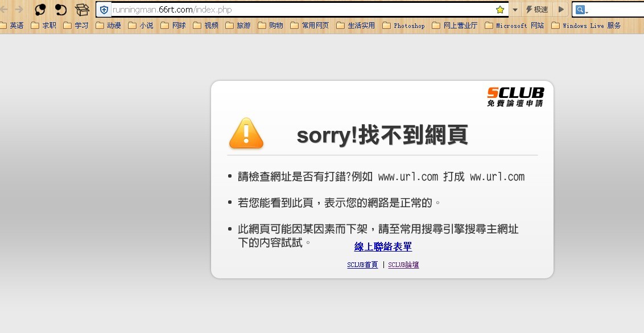The image size is (644, 333).
Task: Open the box-shaped toolbar icon
Action: coord(82,10)
